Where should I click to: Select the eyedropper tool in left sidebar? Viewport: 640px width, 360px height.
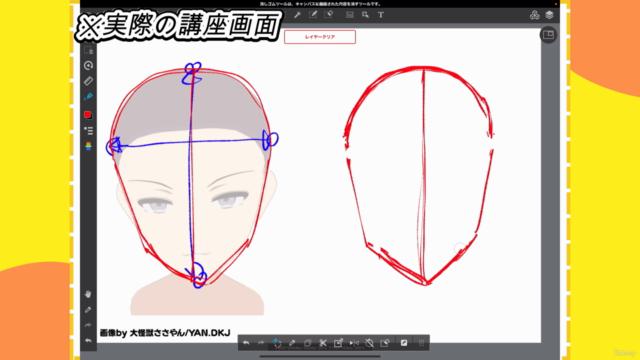[x=88, y=310]
